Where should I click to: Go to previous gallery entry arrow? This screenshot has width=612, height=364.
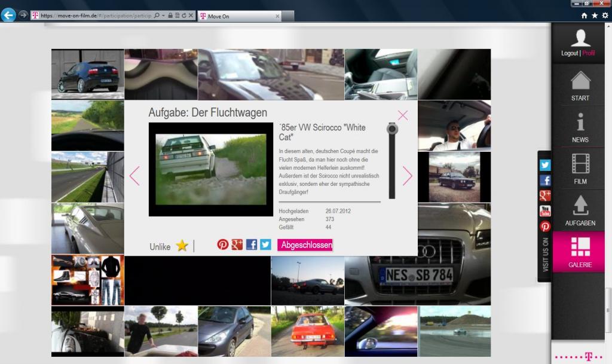[x=134, y=175]
